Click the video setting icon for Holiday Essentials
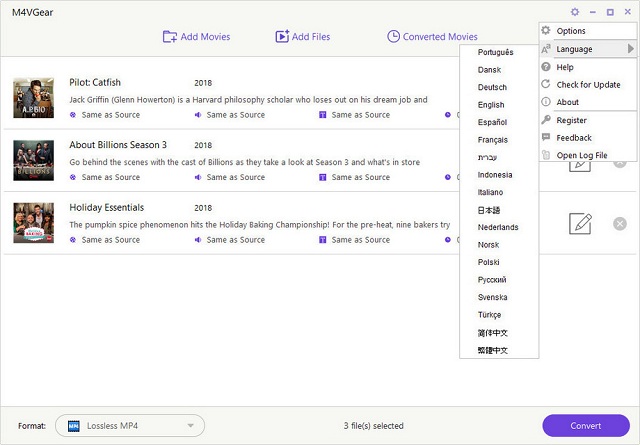The height and width of the screenshot is (445, 640). (x=73, y=240)
